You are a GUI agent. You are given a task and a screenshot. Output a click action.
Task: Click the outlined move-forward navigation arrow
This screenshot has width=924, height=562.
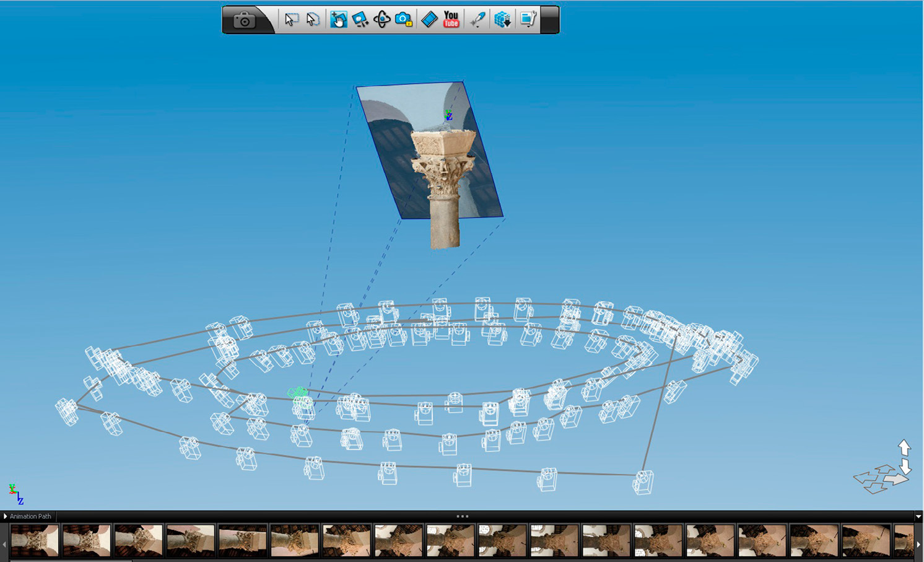pos(884,470)
